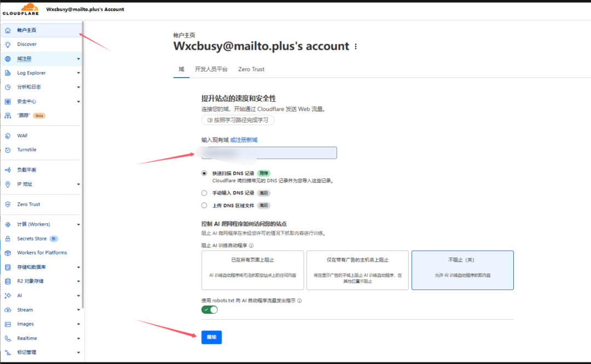Screen dimensions: 591x364
Task: Click the Secrets Store lock icon
Action: (8, 239)
